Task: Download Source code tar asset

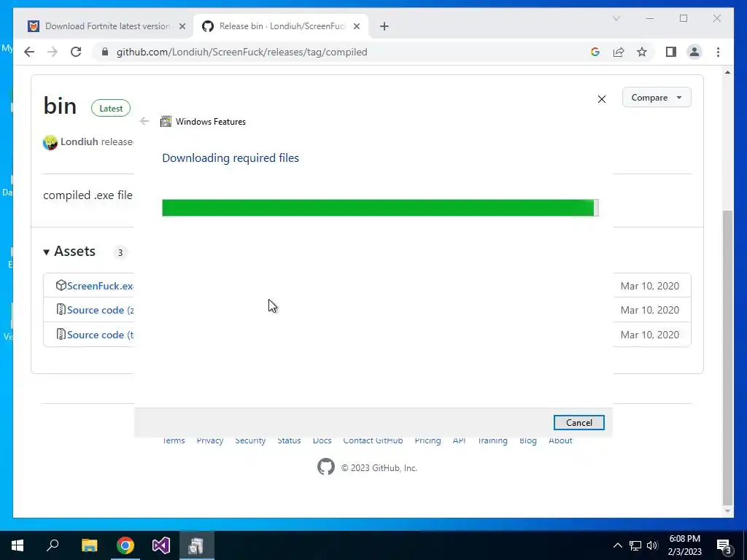Action: click(x=100, y=335)
